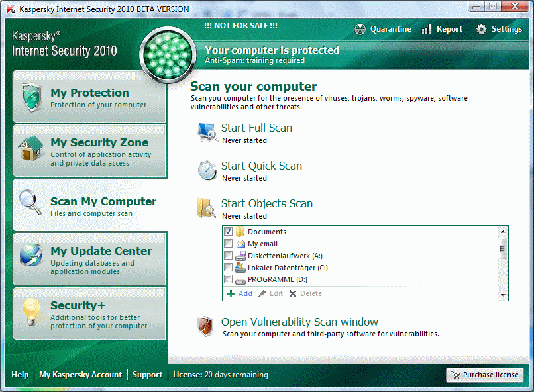Select the Documents row text
This screenshot has width=534, height=392.
[266, 232]
